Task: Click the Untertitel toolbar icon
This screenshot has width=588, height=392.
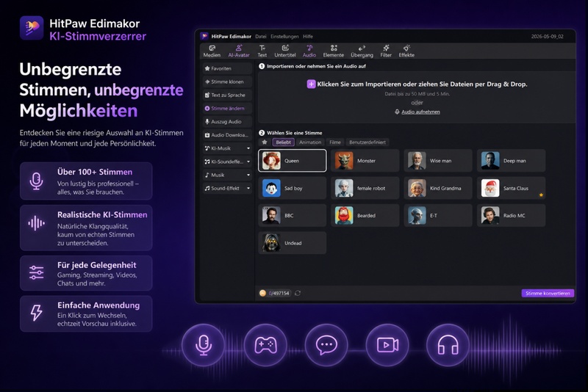Action: 285,51
